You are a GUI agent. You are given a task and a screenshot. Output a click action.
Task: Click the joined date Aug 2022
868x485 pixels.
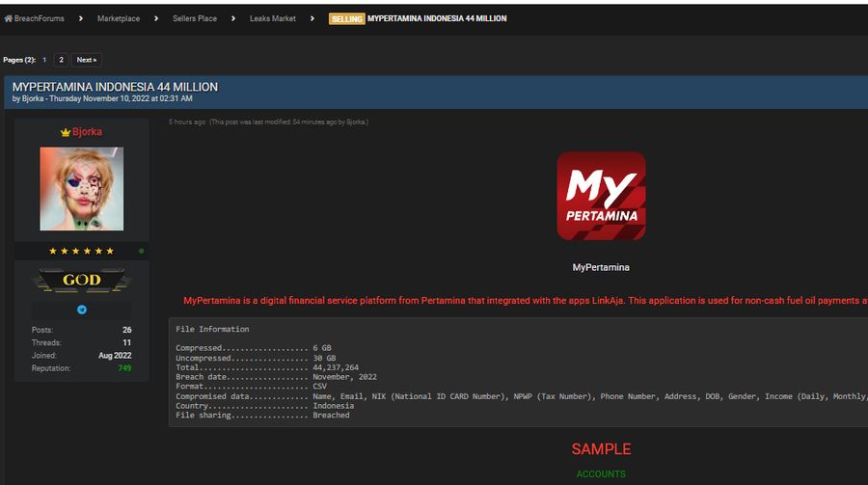coord(115,356)
